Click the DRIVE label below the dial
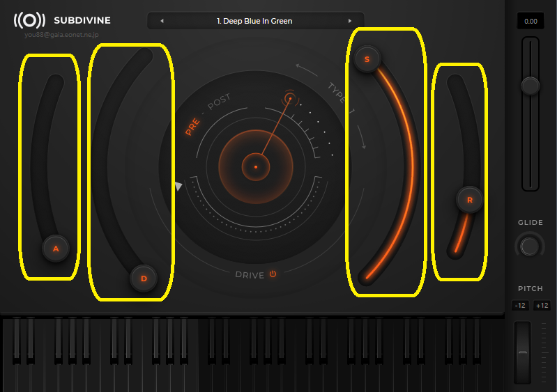Screen dimensions: 557x392 (x=250, y=275)
